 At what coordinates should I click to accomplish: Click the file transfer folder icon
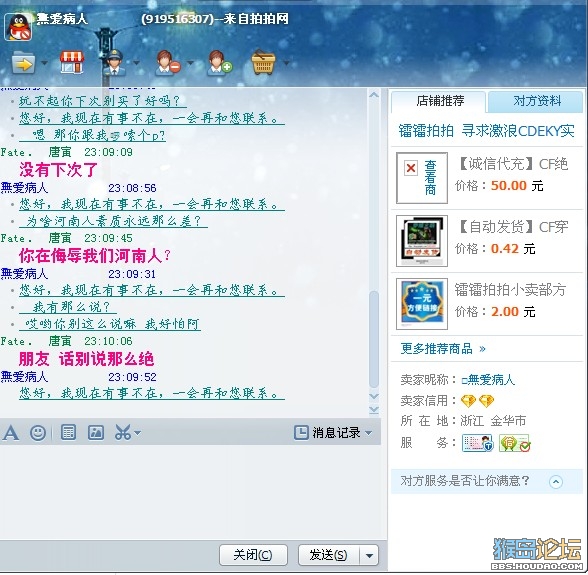click(x=24, y=63)
